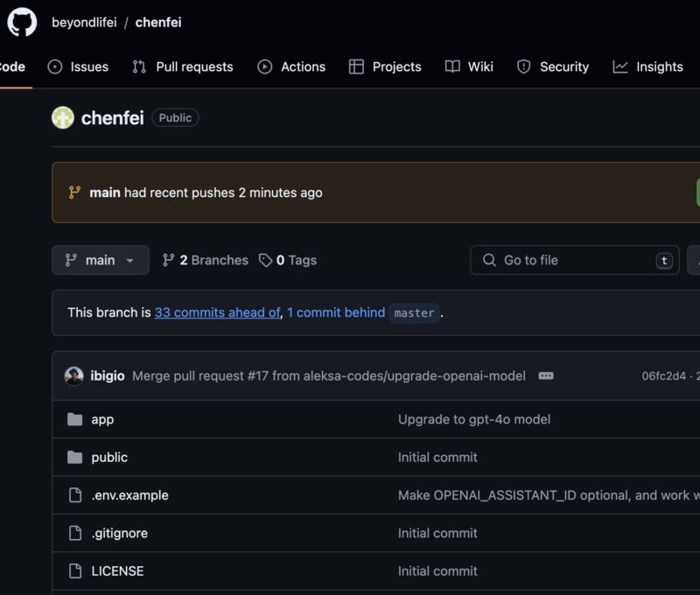The height and width of the screenshot is (595, 700).
Task: Open the public folder
Action: 109,458
